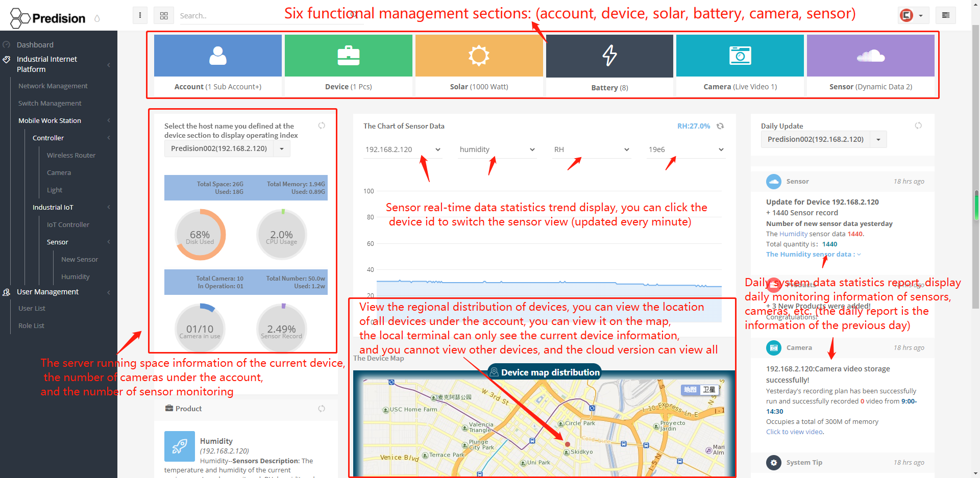Click the User Management sidebar icon
This screenshot has width=980, height=478.
point(7,292)
